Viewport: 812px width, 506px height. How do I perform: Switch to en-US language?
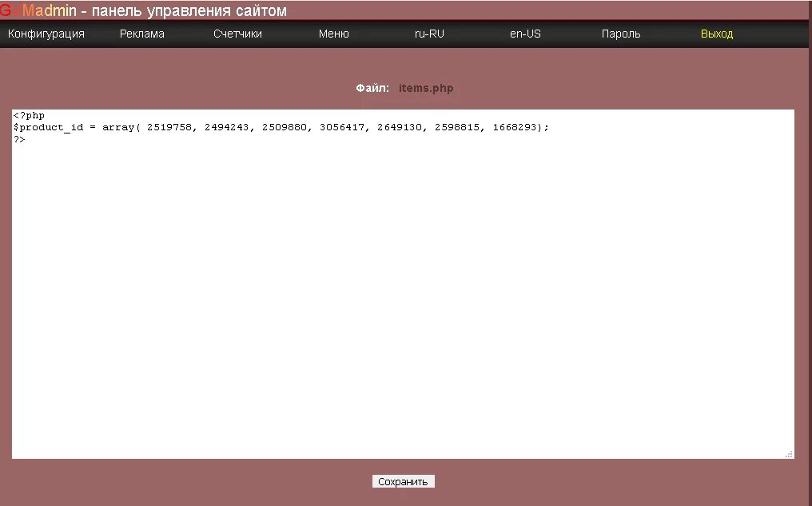click(x=525, y=34)
